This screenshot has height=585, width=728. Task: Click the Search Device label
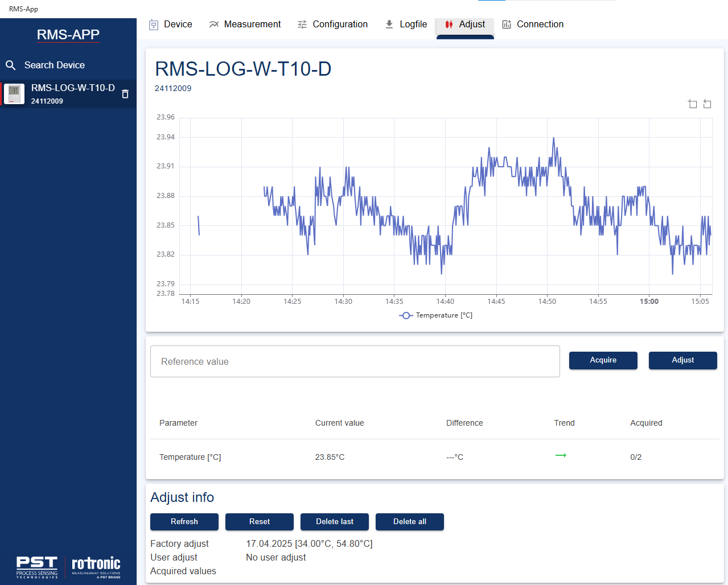pyautogui.click(x=55, y=65)
